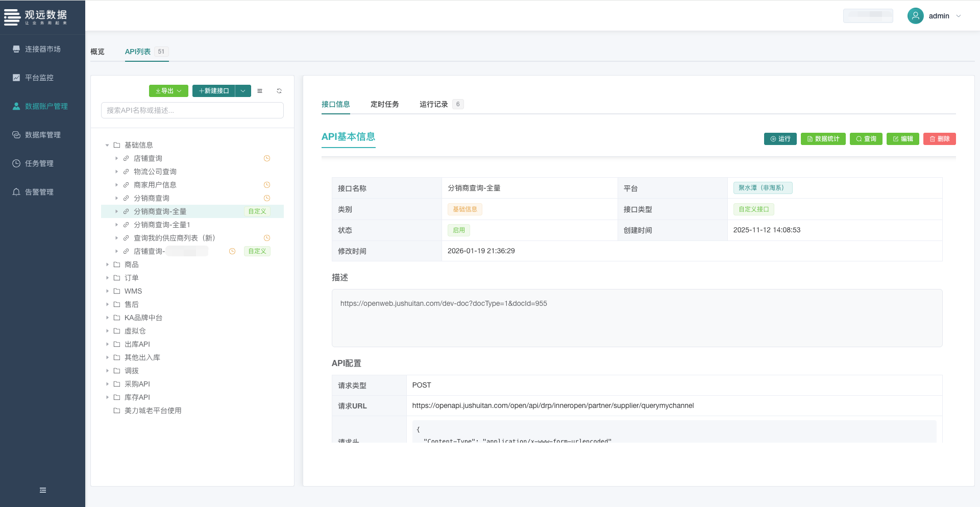Expand the 订单 folder
The width and height of the screenshot is (980, 507).
click(107, 278)
